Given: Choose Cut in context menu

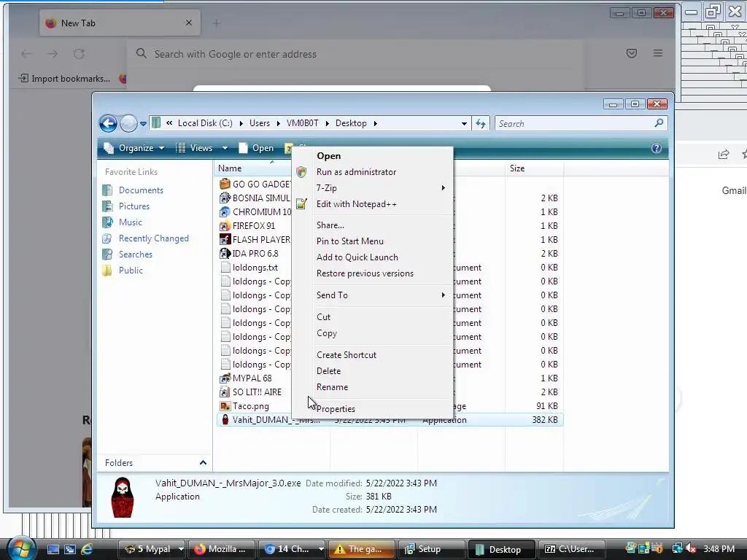Looking at the screenshot, I should [323, 317].
